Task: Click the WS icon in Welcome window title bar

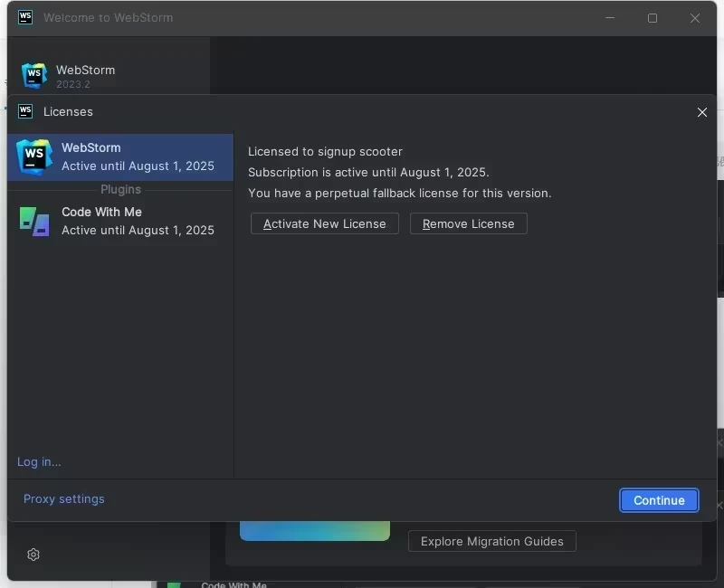Action: 25,17
